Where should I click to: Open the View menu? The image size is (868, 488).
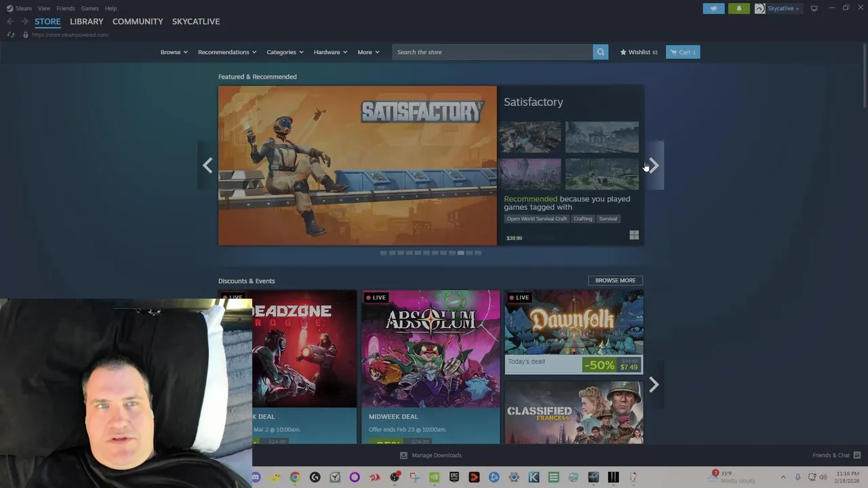44,8
